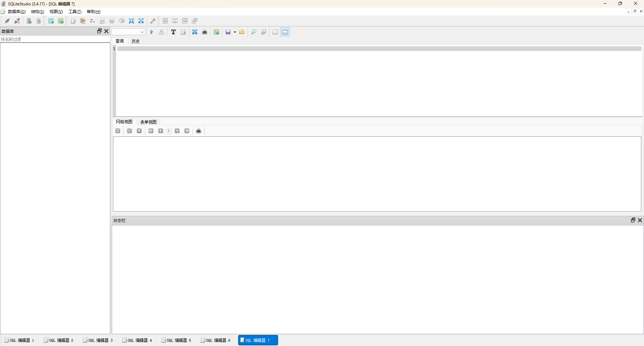Screen dimensions: 644x346
Task: Open a new SQL editor window
Action: pos(73,21)
